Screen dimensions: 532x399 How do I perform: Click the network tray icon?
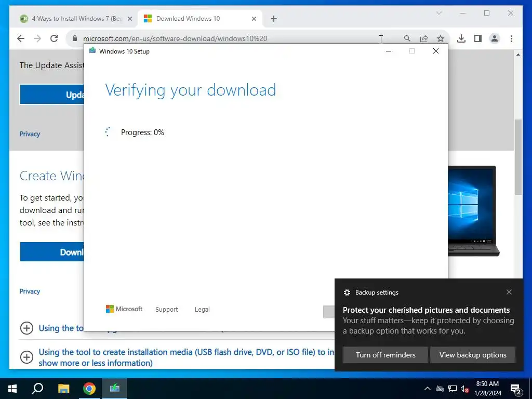point(453,389)
